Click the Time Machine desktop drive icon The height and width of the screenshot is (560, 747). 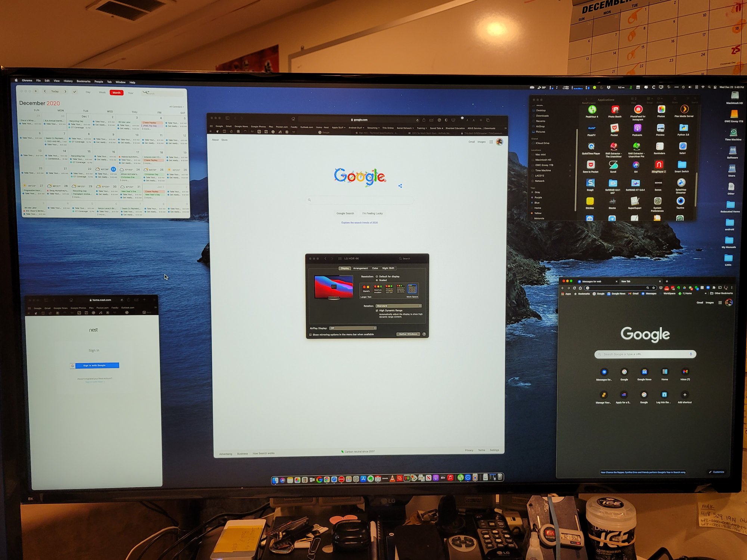(733, 133)
